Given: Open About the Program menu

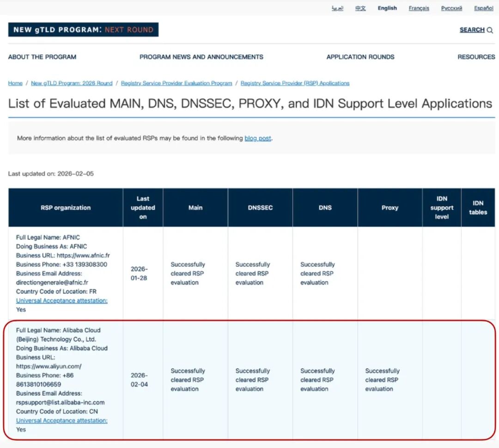Looking at the screenshot, I should (x=43, y=57).
